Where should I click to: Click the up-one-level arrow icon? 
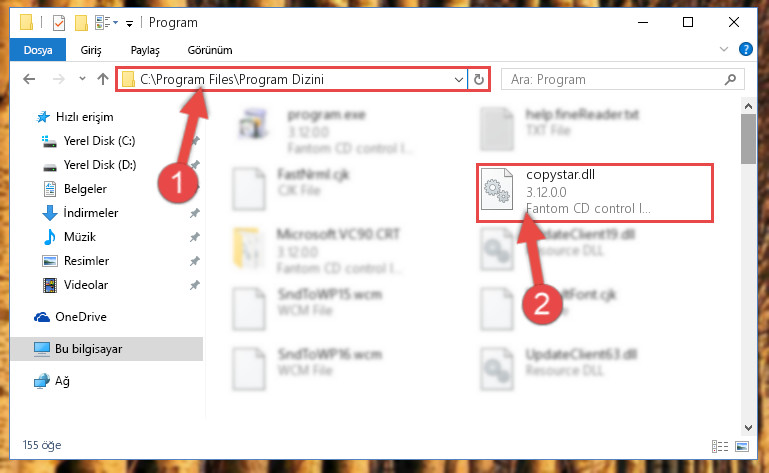[103, 79]
